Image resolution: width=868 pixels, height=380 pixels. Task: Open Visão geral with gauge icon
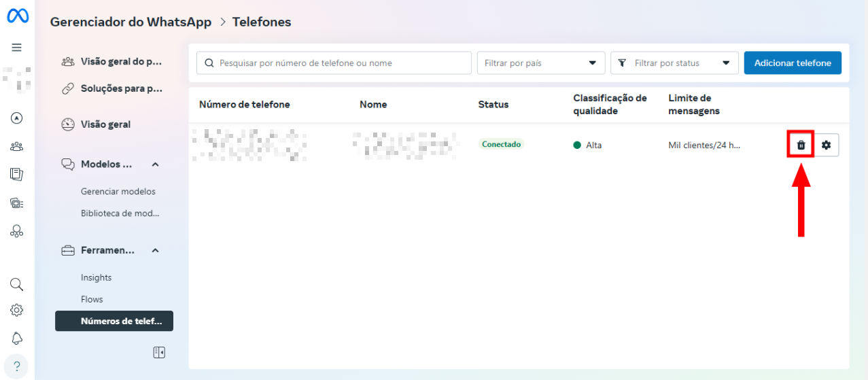tap(105, 124)
